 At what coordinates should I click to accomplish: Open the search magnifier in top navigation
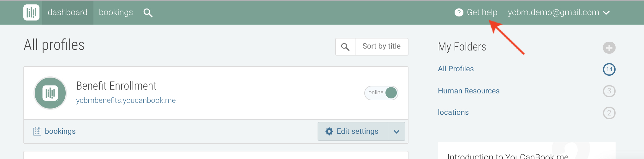pyautogui.click(x=148, y=13)
